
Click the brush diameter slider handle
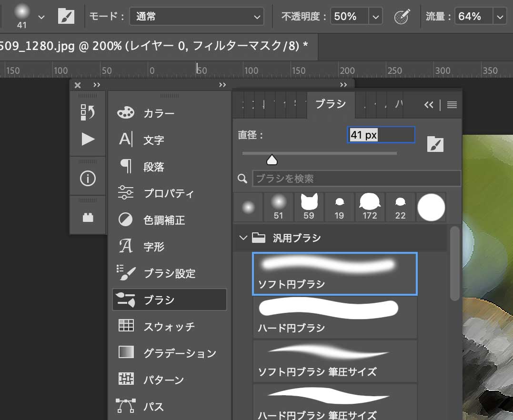tap(272, 160)
